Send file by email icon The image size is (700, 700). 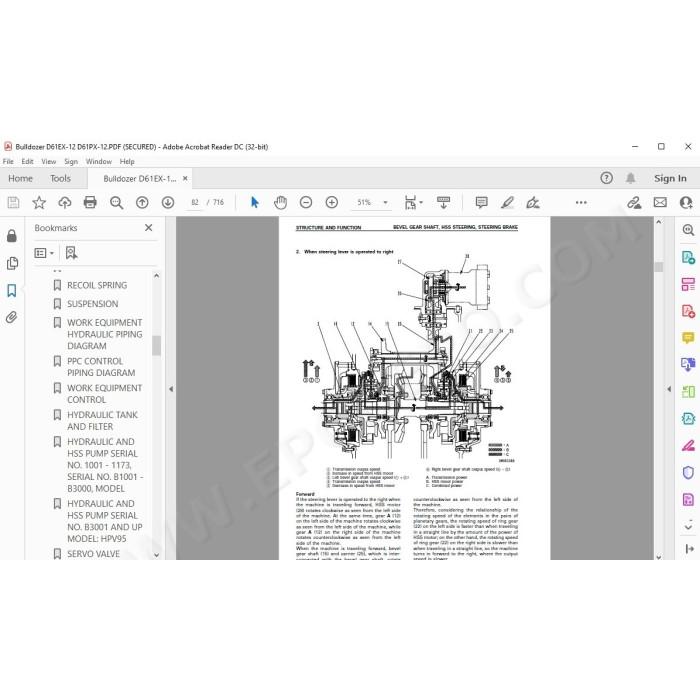click(x=660, y=203)
